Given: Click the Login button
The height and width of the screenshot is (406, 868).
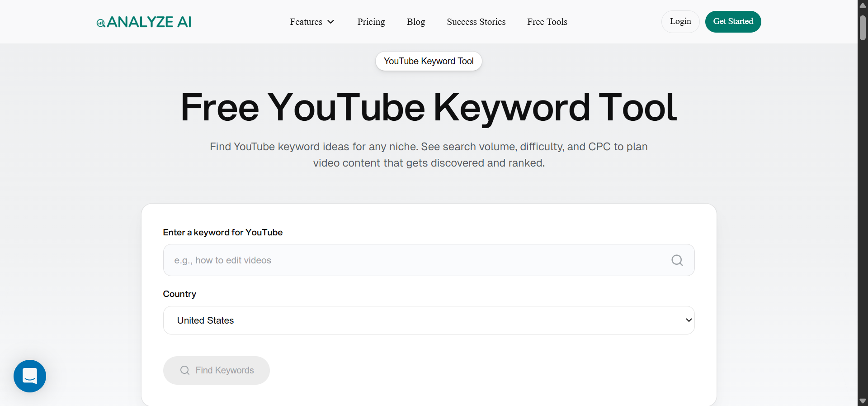Looking at the screenshot, I should (x=680, y=22).
